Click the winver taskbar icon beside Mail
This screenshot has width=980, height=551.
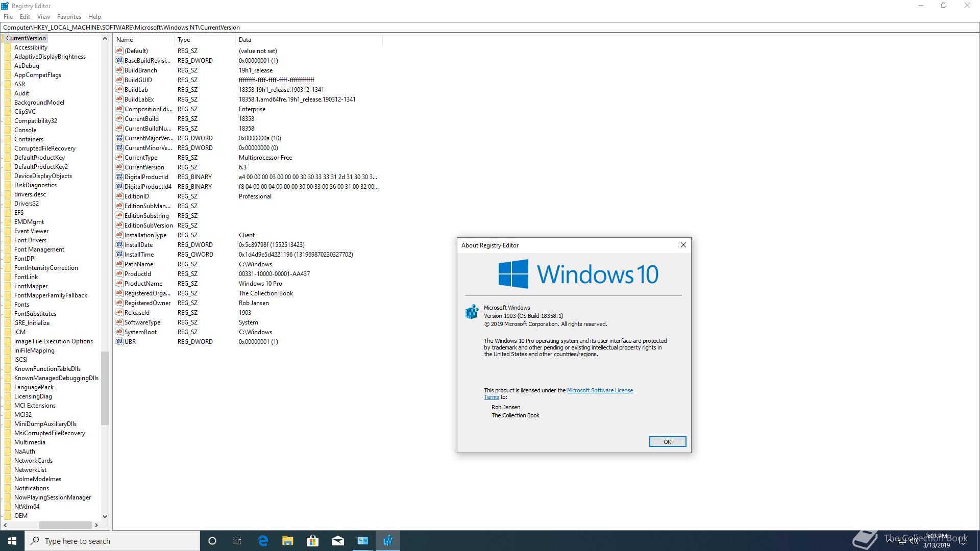coord(363,541)
